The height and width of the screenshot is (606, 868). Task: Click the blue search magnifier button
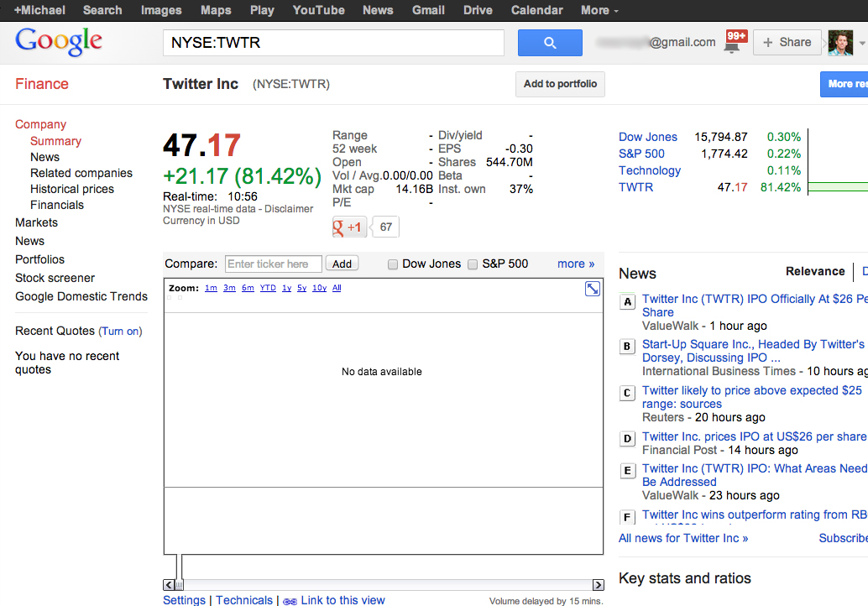(550, 43)
